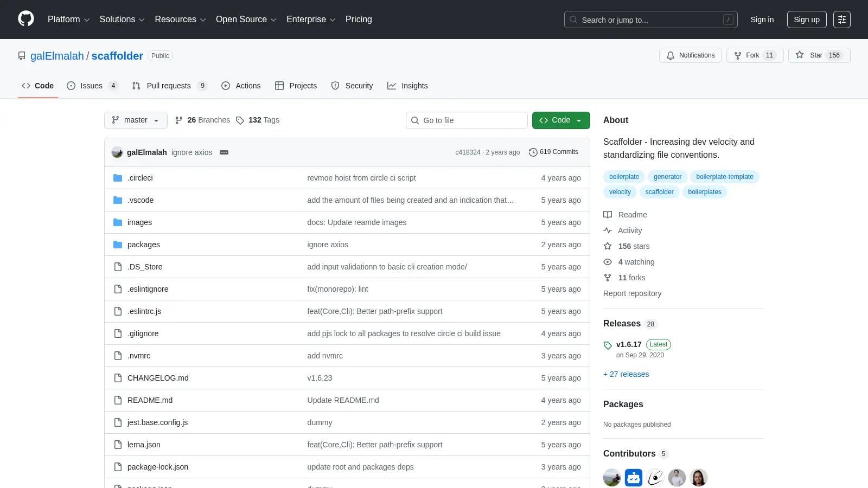Click the Go to file input

pyautogui.click(x=467, y=120)
